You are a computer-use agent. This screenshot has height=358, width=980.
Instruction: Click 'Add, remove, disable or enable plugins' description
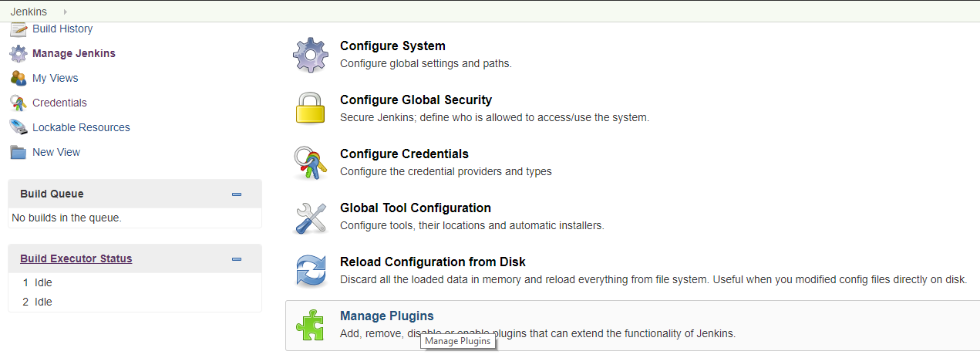[x=538, y=333]
